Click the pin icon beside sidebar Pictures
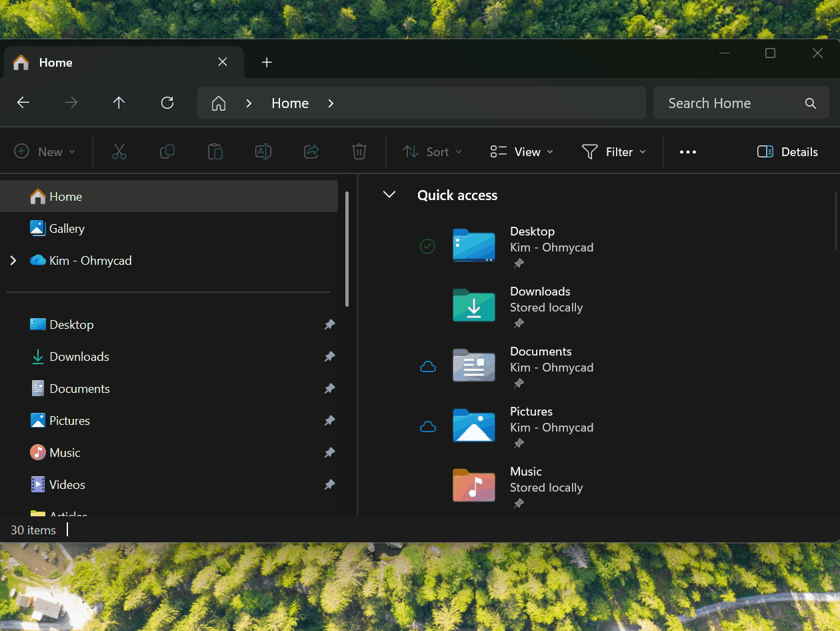Viewport: 840px width, 631px height. pyautogui.click(x=329, y=421)
